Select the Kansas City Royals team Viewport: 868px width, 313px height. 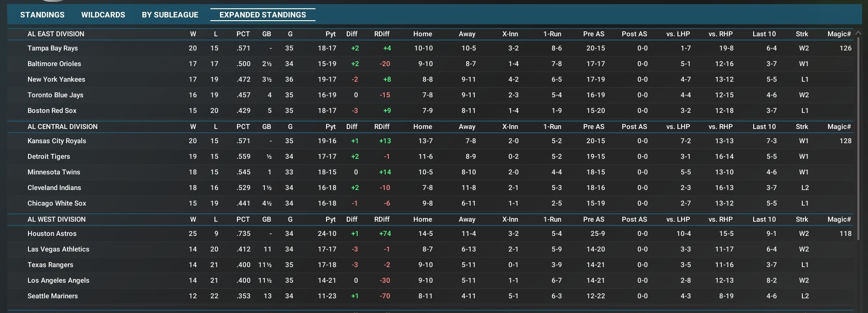(56, 141)
